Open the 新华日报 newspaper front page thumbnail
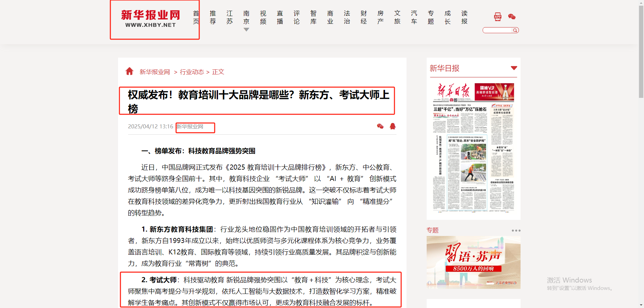The width and height of the screenshot is (644, 308). pos(473,147)
